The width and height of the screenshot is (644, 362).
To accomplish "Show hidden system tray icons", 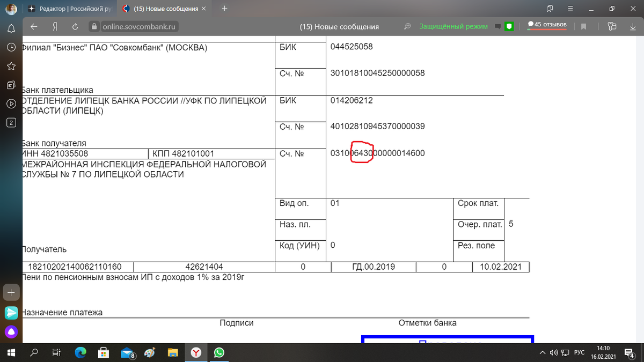I will pyautogui.click(x=543, y=352).
